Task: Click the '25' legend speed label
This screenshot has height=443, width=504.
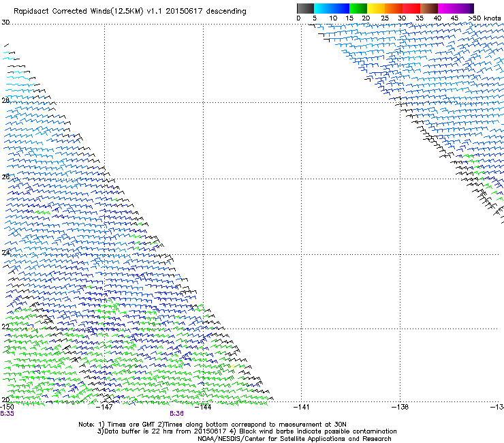Action: coord(385,18)
